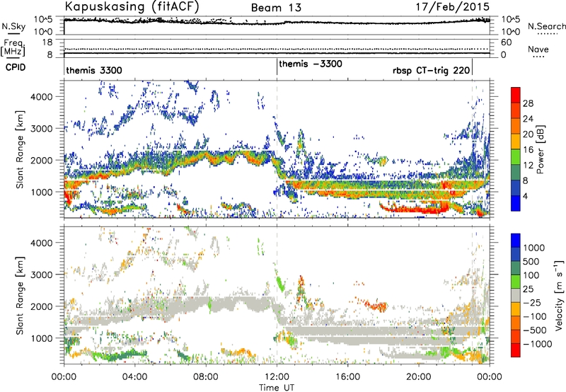Click the gray band of velocity colorbar
The image size is (566, 392).
(516, 295)
